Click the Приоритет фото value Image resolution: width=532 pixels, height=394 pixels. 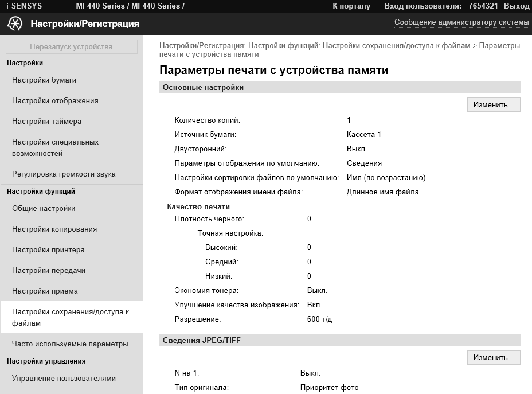point(329,388)
